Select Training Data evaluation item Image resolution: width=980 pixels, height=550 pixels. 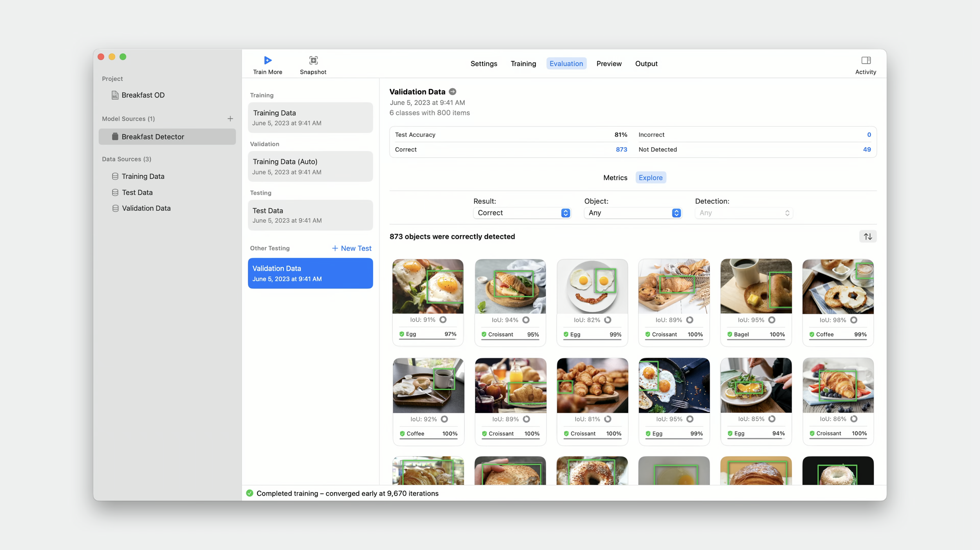tap(310, 118)
